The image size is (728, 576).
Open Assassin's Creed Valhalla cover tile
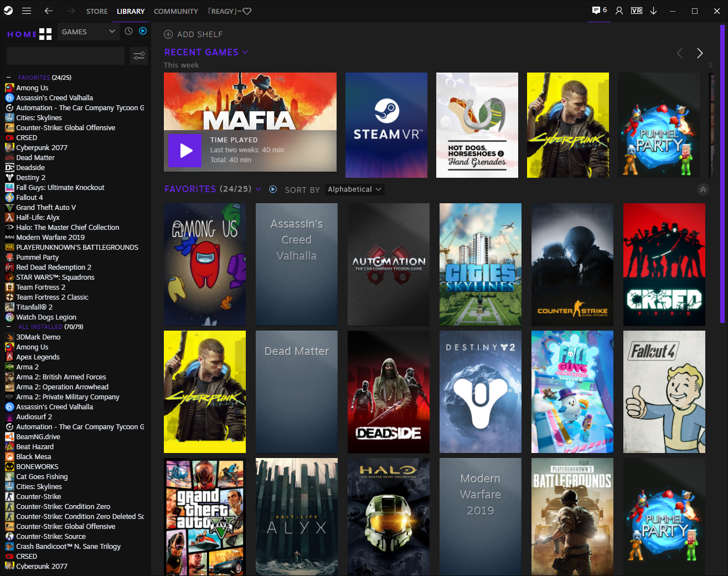[297, 264]
